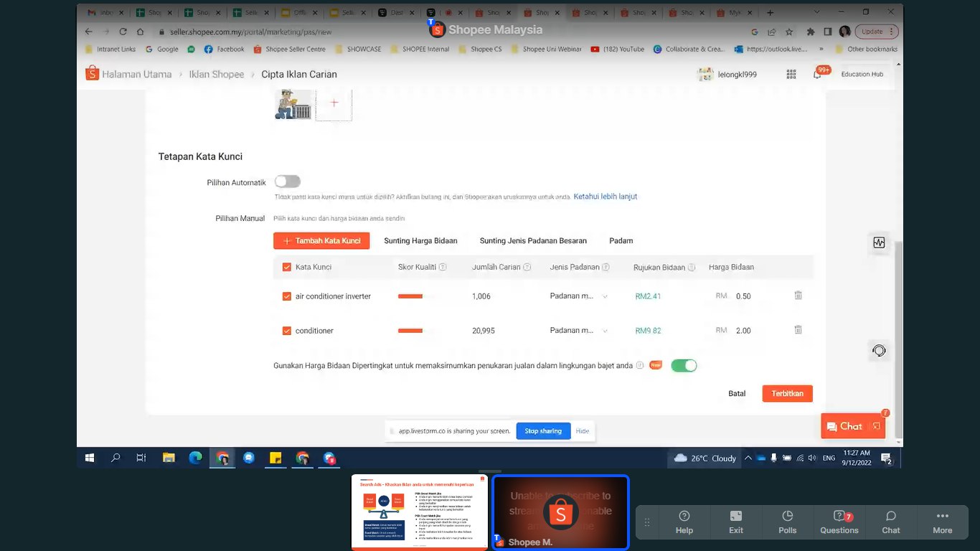Open taskbar search
Screen dimensions: 980x551
click(116, 458)
